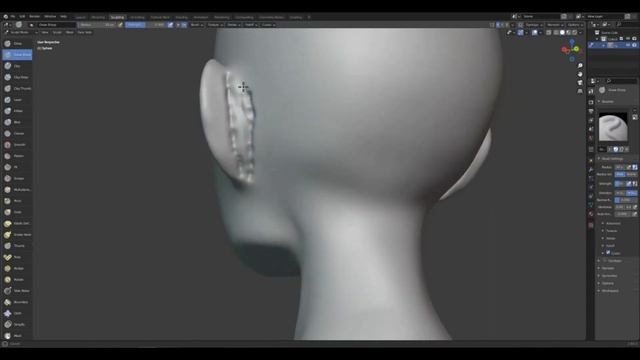
Task: Open the Face Sets menu
Action: click(x=84, y=32)
